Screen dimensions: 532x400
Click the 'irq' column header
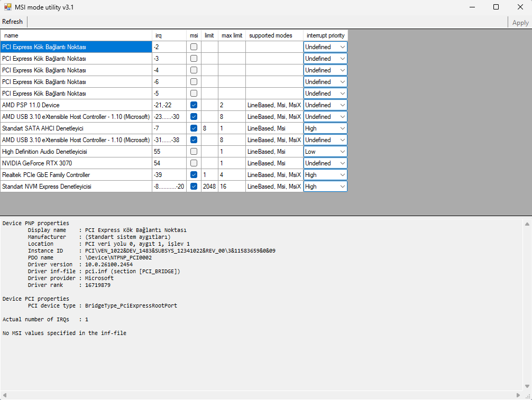point(169,35)
